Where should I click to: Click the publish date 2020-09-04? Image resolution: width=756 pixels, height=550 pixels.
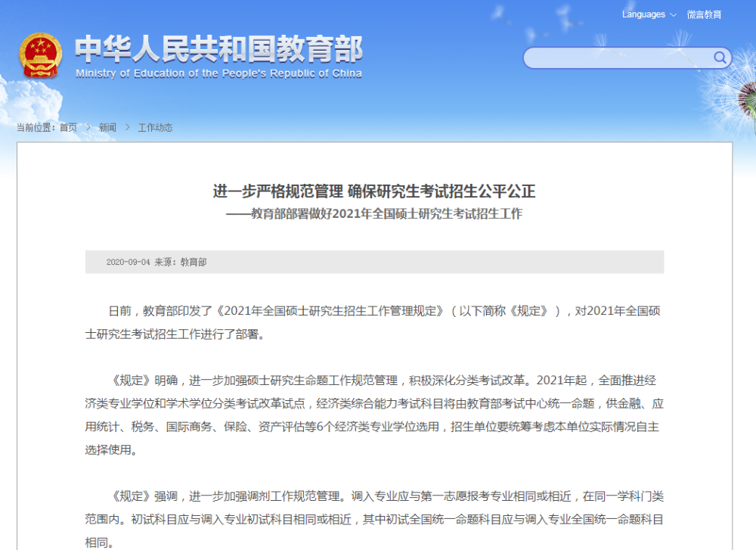(x=128, y=262)
